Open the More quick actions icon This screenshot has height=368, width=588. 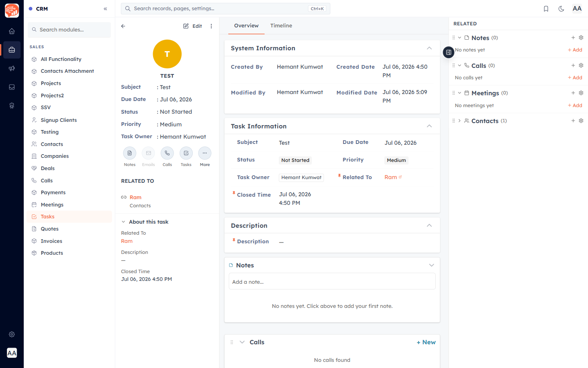click(x=205, y=153)
